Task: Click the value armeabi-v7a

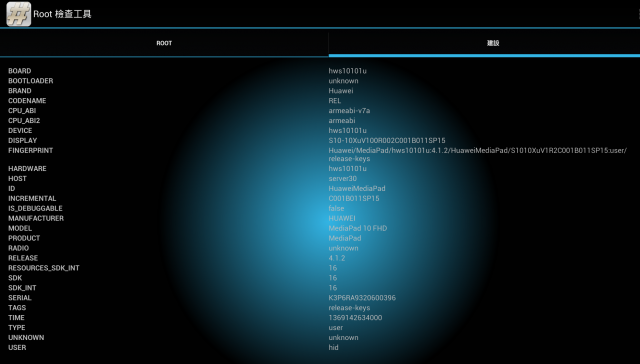Action: (349, 111)
